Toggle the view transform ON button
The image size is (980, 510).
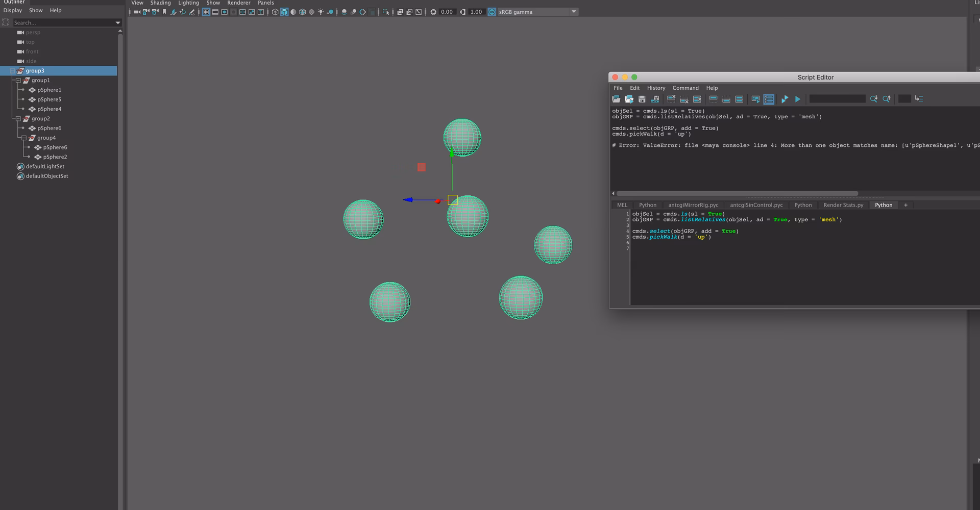tap(492, 12)
